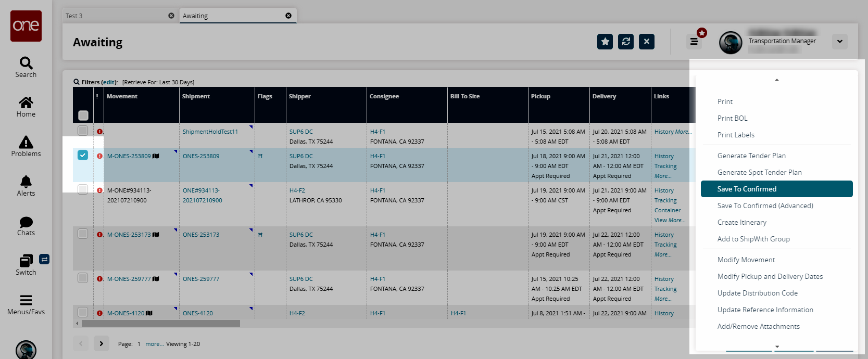This screenshot has height=359, width=868.
Task: Open Menus/Favs hamburger icon
Action: tap(26, 300)
